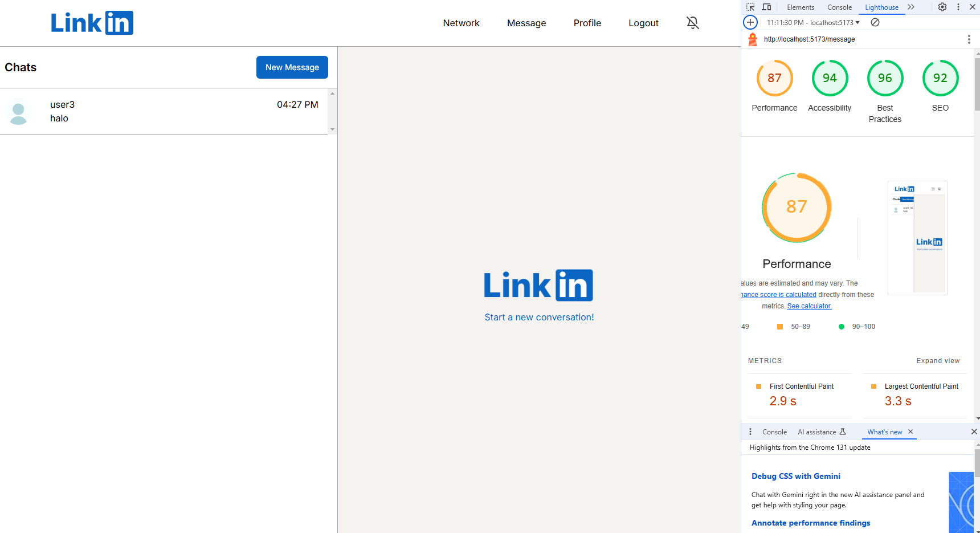The height and width of the screenshot is (533, 980).
Task: Click the user3 avatar icon
Action: [x=18, y=112]
